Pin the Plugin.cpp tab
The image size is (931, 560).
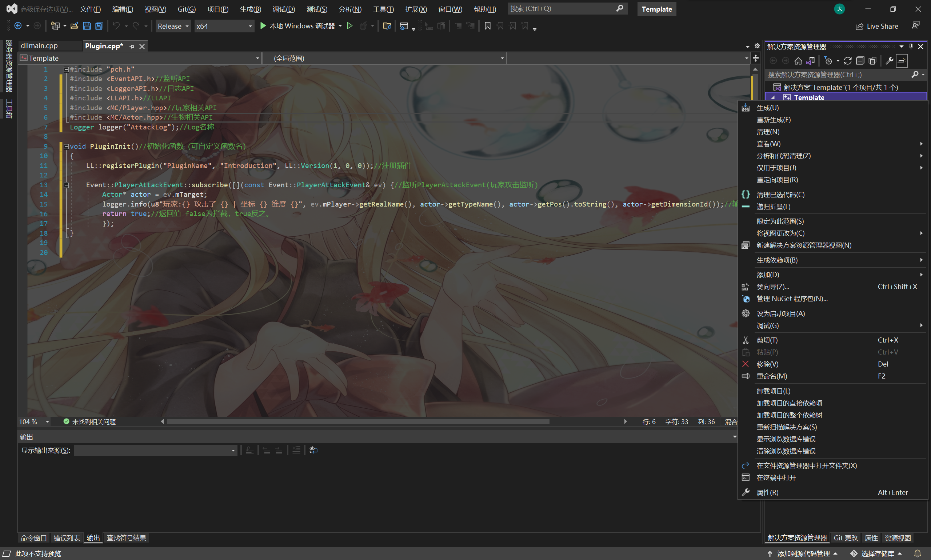click(x=132, y=47)
